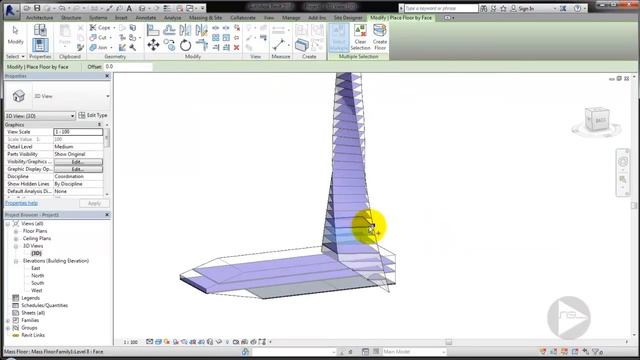640x360 pixels.
Task: Select the North elevation view
Action: (x=38, y=276)
